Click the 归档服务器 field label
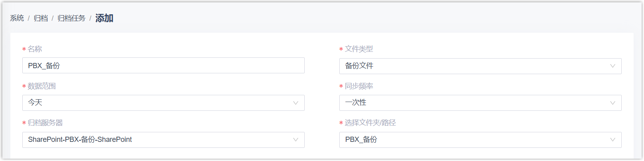 (x=45, y=123)
